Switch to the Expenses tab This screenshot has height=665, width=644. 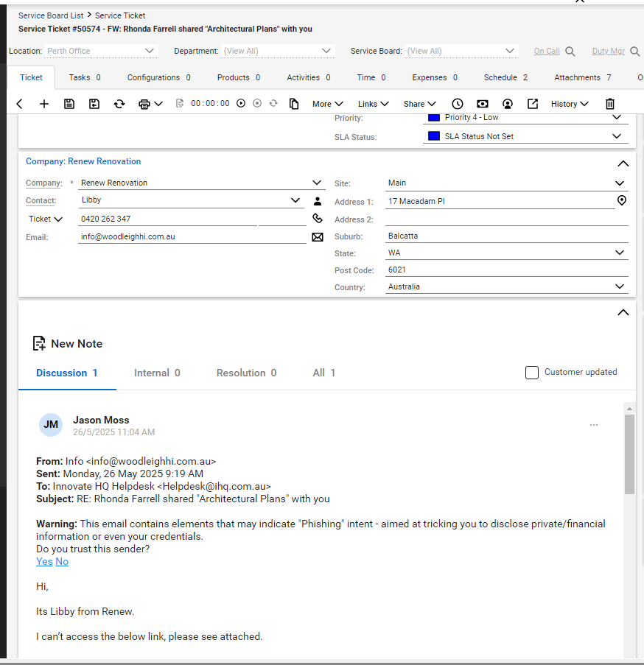[x=435, y=77]
